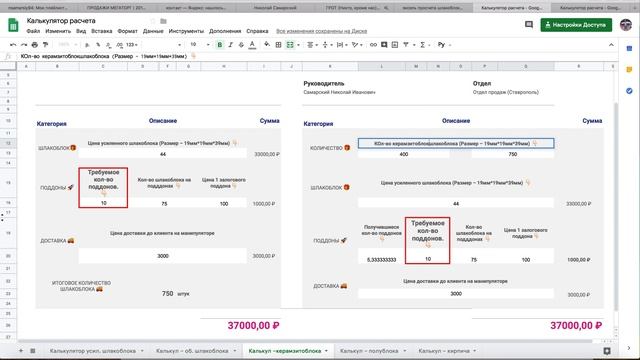Open horizontal align dropdown
The width and height of the screenshot is (640, 360).
[x=312, y=44]
